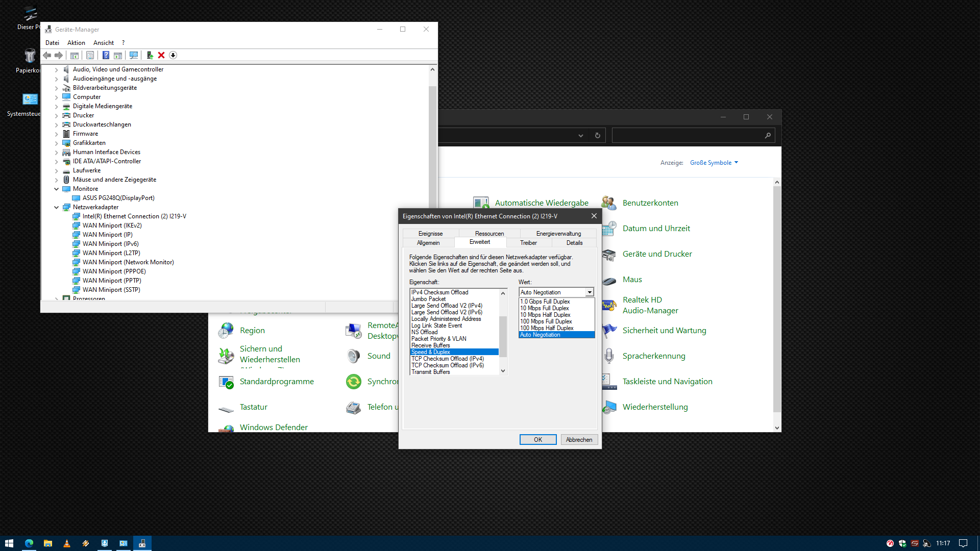
Task: Click the update driver toolbar icon
Action: pos(150,55)
